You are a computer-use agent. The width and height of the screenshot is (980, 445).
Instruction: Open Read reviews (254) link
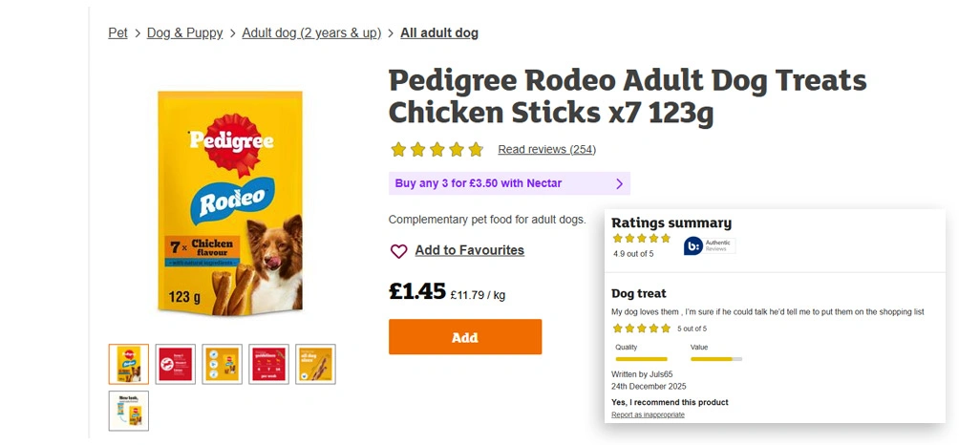pyautogui.click(x=546, y=150)
